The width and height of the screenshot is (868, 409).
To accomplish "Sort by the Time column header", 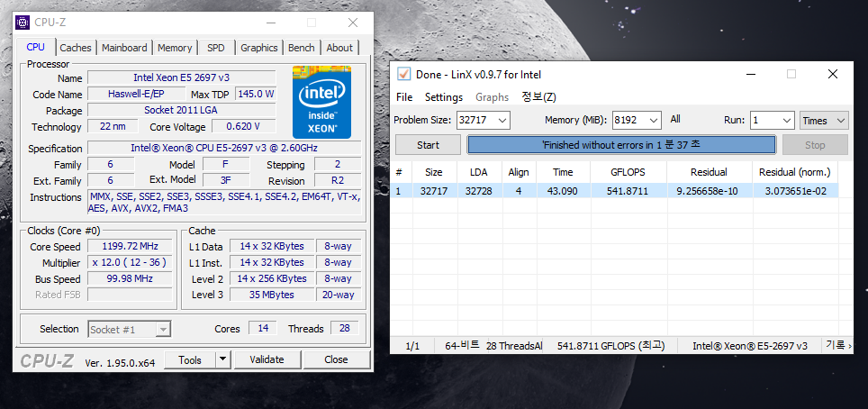I will [563, 172].
